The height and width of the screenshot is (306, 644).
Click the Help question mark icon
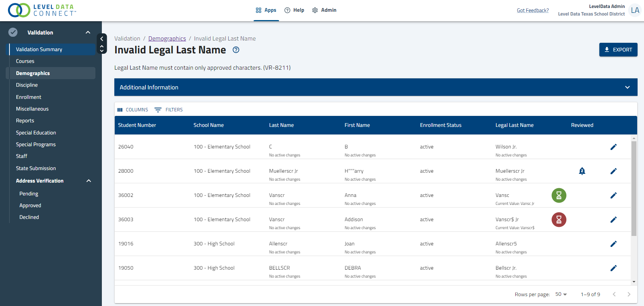tap(287, 10)
